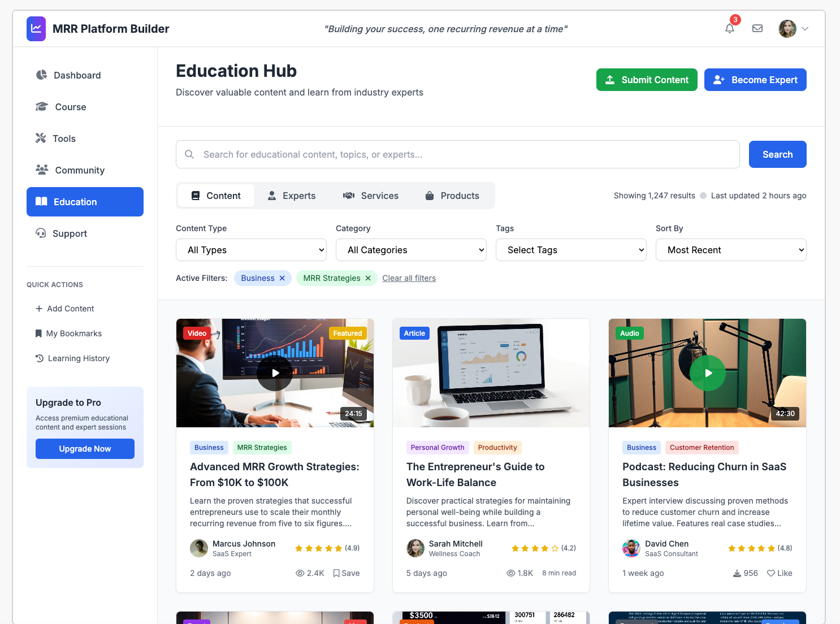
Task: Like the Reducing Churn podcast
Action: click(780, 573)
